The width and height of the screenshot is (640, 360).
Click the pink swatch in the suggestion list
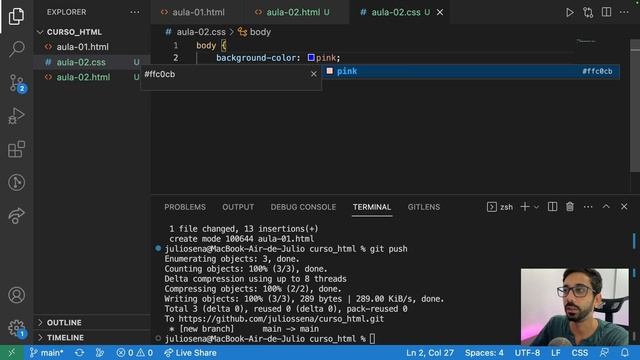point(330,71)
